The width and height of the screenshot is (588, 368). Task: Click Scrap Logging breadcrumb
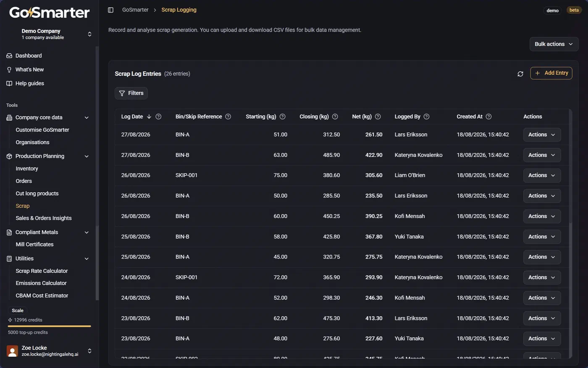[x=179, y=10]
